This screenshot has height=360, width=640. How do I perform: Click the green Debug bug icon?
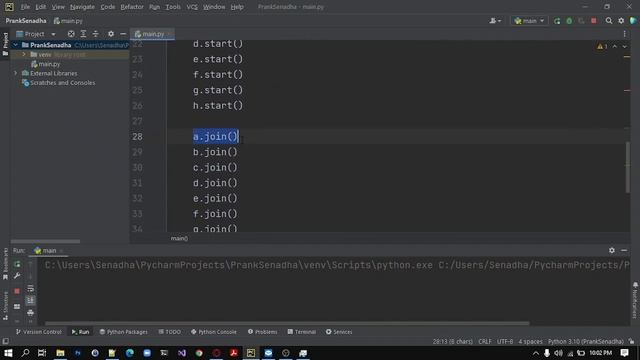[x=569, y=21]
